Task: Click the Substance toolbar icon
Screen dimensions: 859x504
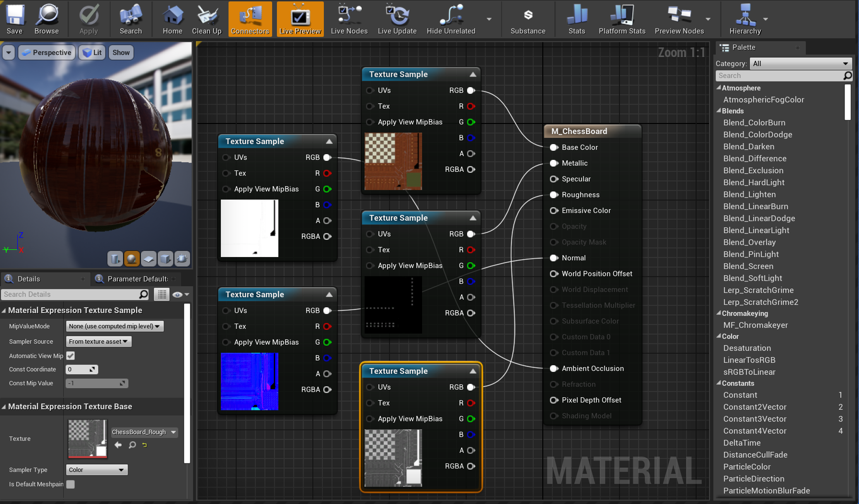Action: [x=528, y=19]
